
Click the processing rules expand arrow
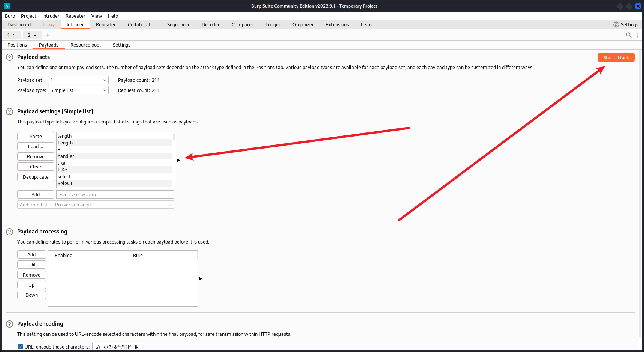click(x=200, y=278)
